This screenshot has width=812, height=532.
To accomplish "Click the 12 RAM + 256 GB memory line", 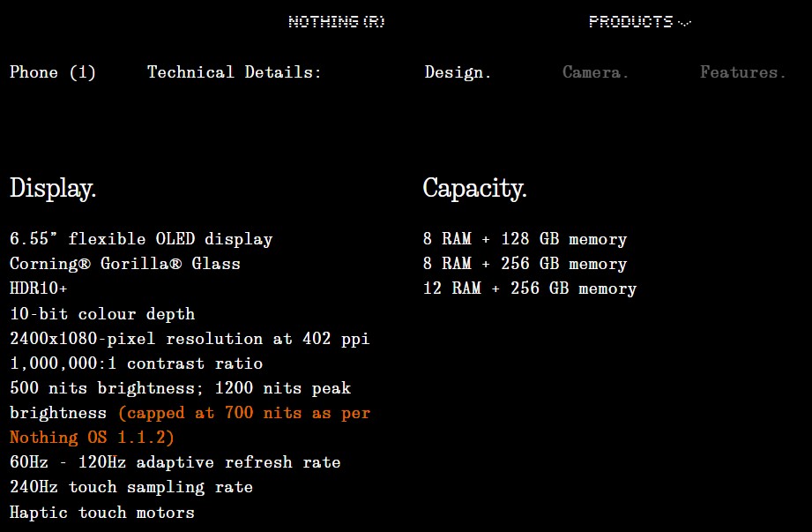I will coord(530,288).
